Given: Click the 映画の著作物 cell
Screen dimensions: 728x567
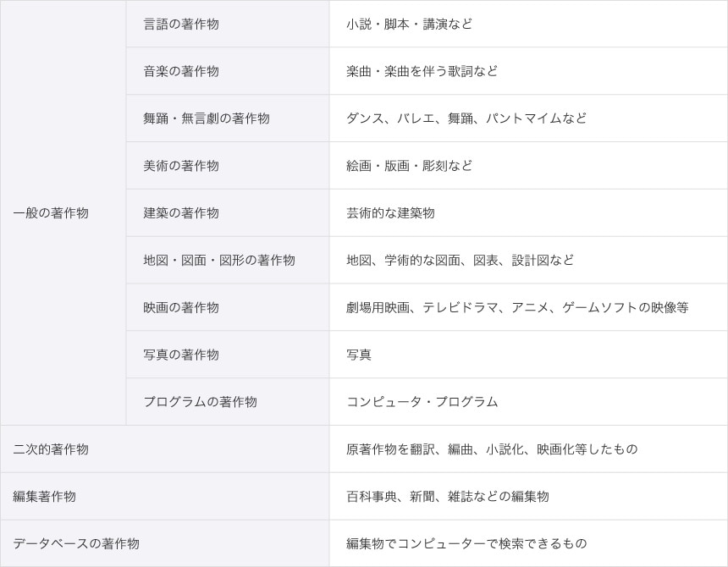Looking at the screenshot, I should tap(181, 308).
